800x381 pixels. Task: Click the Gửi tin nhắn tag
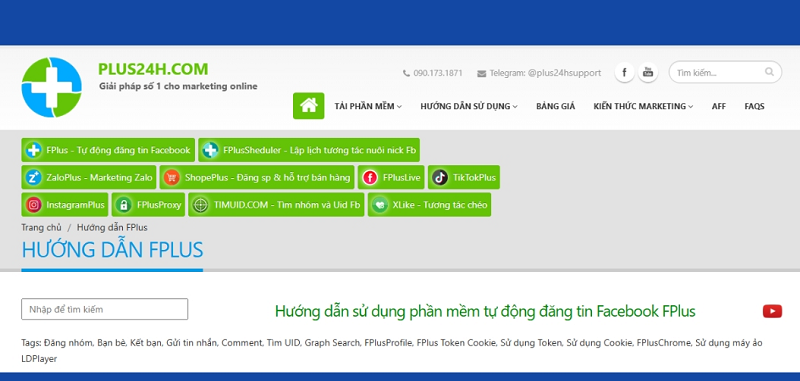tap(192, 343)
